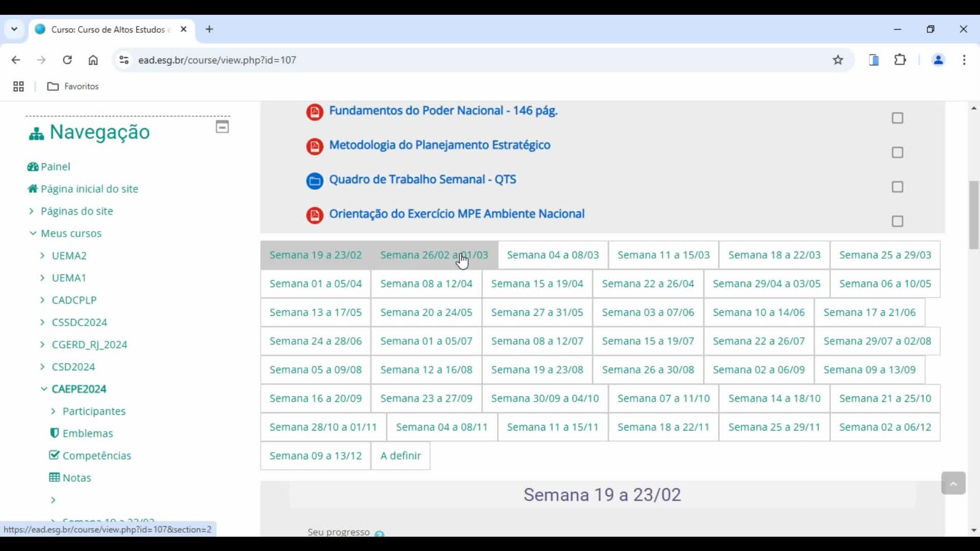Open the Quadro de Trabalho Semanal folder icon
Viewport: 980px width, 551px height.
314,181
